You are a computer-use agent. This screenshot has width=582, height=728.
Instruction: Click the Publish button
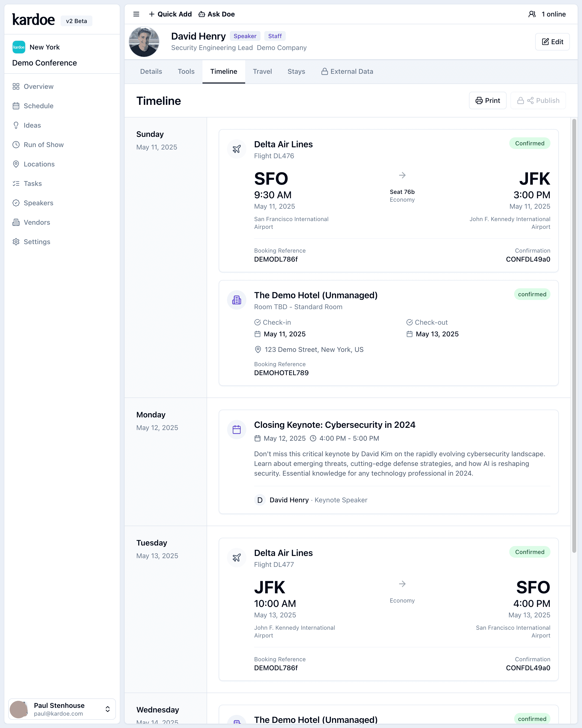click(x=538, y=101)
